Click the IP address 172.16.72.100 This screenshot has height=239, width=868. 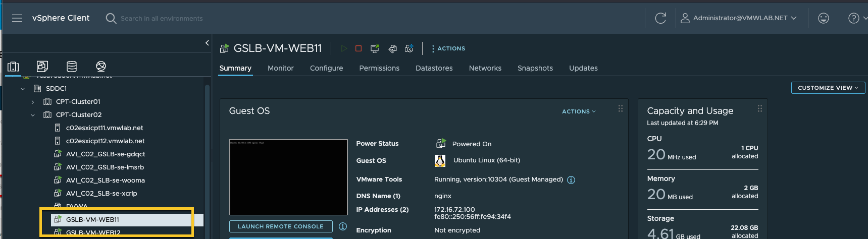coord(454,210)
